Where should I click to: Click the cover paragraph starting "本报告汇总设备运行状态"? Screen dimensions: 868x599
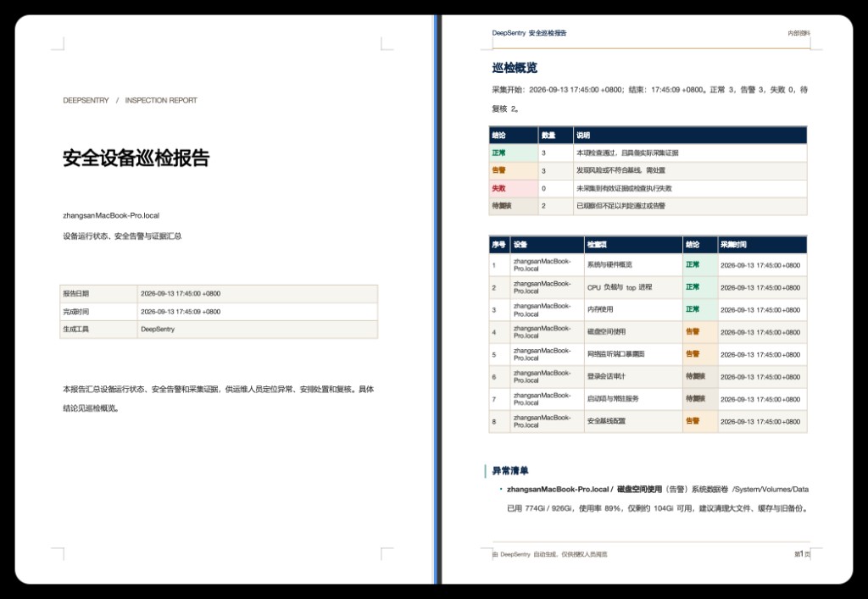[x=218, y=399]
